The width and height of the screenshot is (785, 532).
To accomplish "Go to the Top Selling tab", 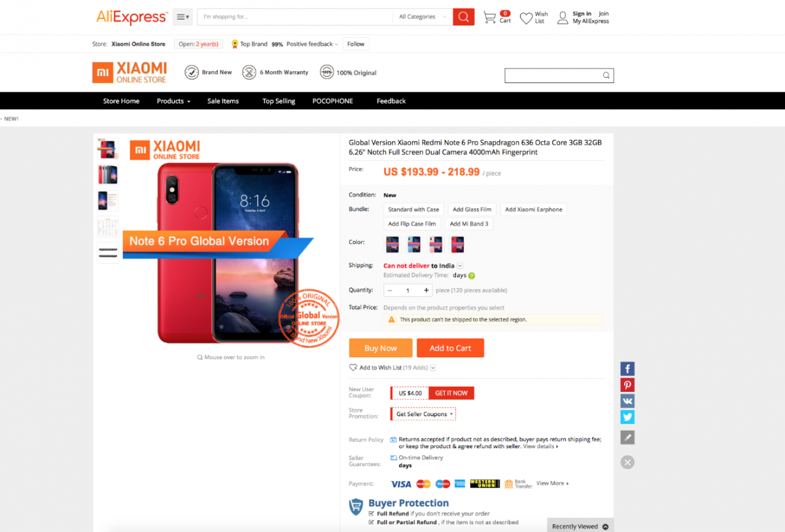I will click(x=279, y=101).
